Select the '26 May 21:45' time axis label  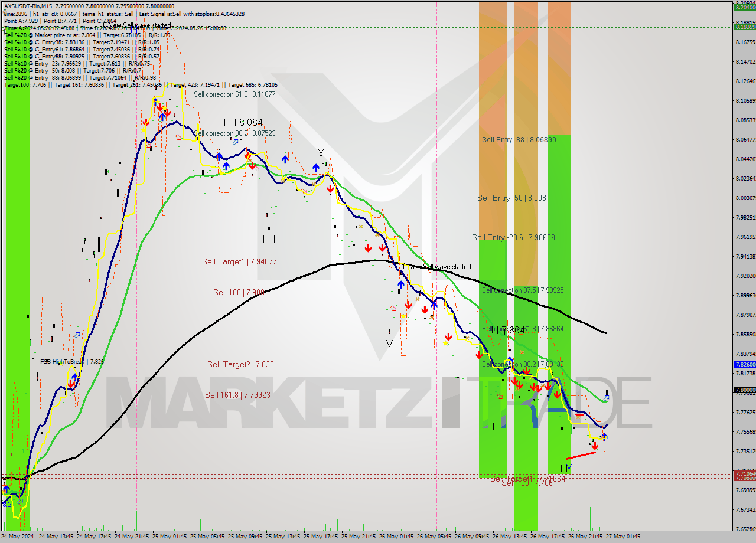pos(586,537)
